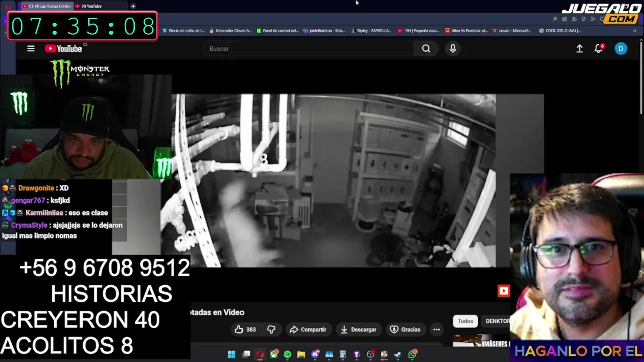Click the Gracias thanks button
This screenshot has width=644, height=362.
[x=405, y=330]
